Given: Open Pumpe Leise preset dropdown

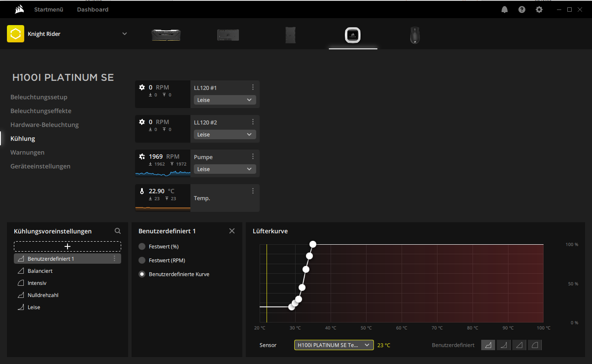Looking at the screenshot, I should 225,169.
